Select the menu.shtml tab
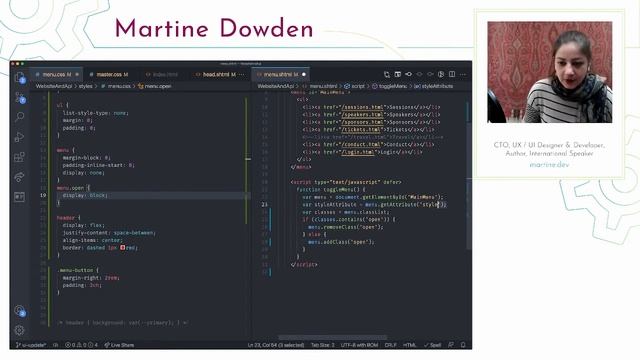640x360 pixels. pos(281,74)
